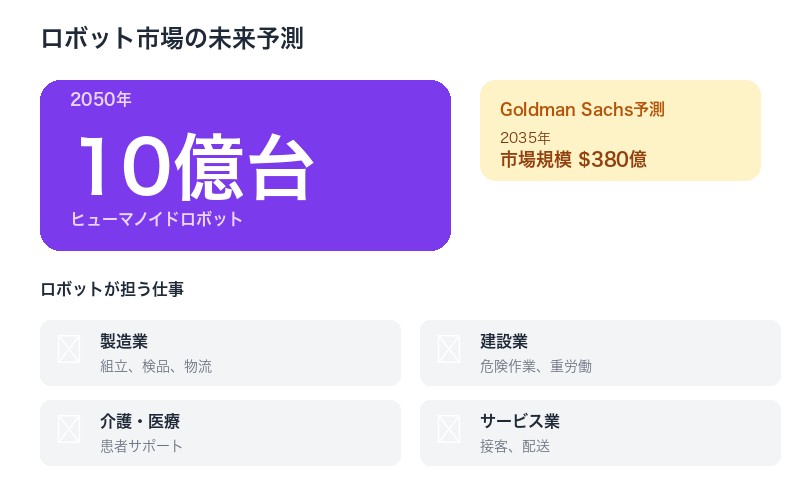Viewport: 800px width, 500px height.
Task: Click the 組立、検品、物流 description
Action: pyautogui.click(x=156, y=366)
